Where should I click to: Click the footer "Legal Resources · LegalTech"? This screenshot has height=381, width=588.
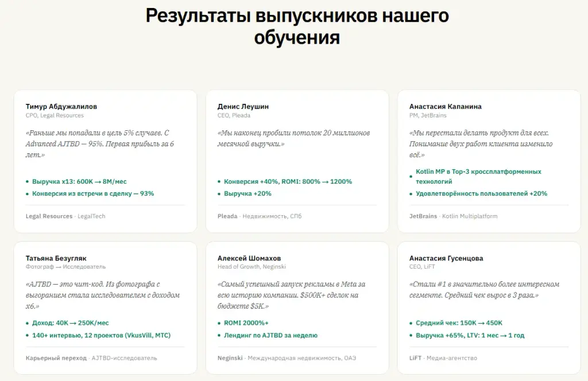(65, 216)
